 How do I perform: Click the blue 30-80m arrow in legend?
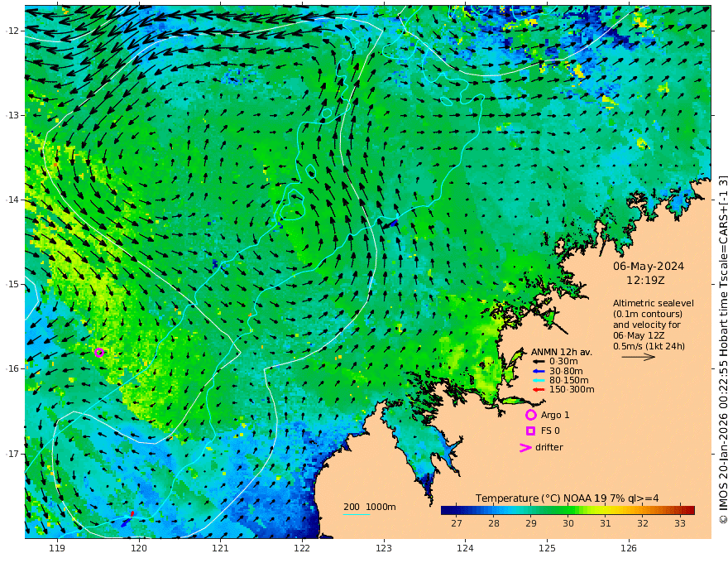tap(539, 371)
